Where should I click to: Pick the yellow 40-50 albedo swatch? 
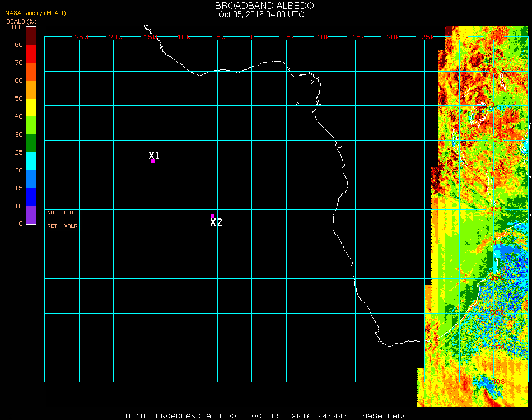31,108
